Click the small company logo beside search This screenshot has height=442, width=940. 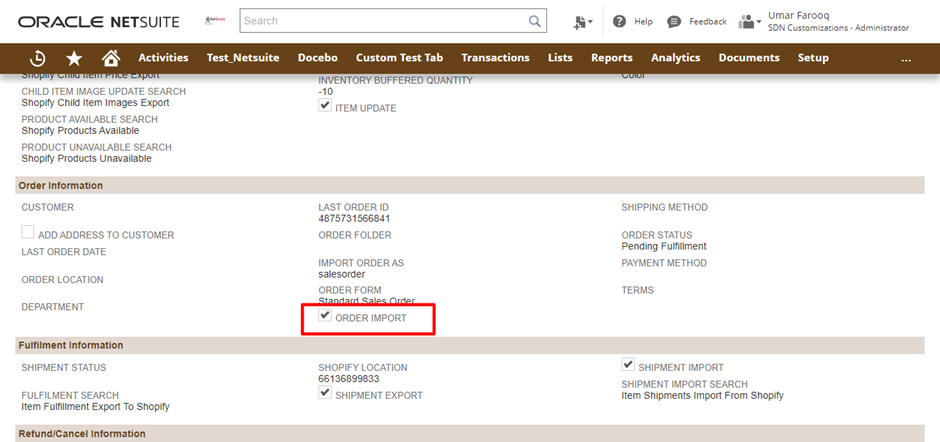tap(215, 20)
